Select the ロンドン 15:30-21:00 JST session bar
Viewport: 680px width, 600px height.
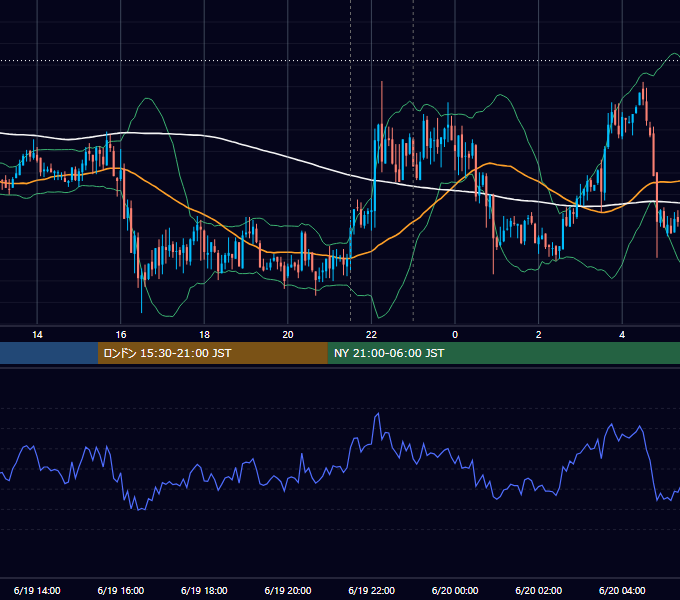212,353
